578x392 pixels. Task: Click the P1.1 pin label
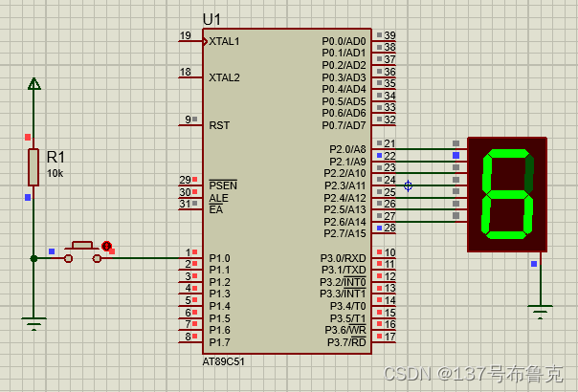pos(220,270)
